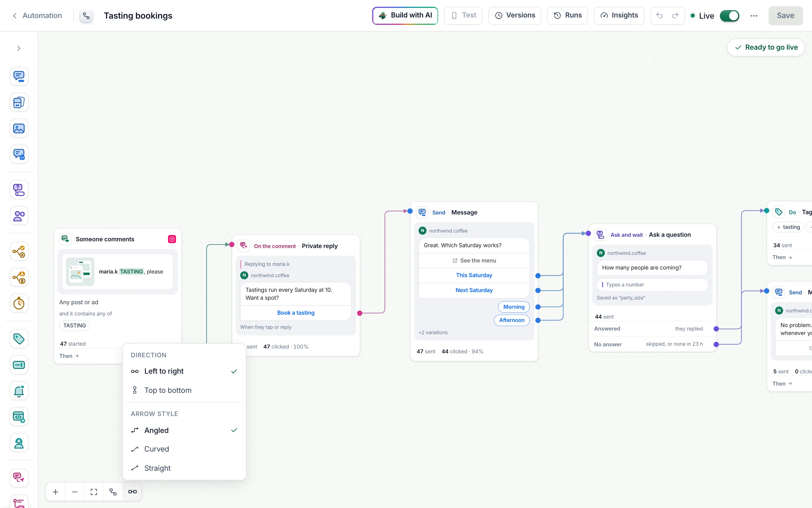Click the notification bell sidebar icon
The width and height of the screenshot is (812, 508).
point(19,391)
